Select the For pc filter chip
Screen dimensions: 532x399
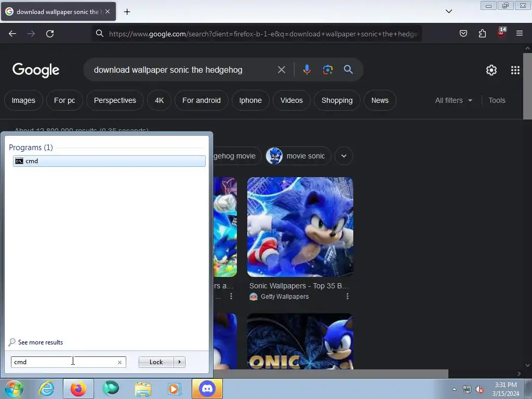64,100
